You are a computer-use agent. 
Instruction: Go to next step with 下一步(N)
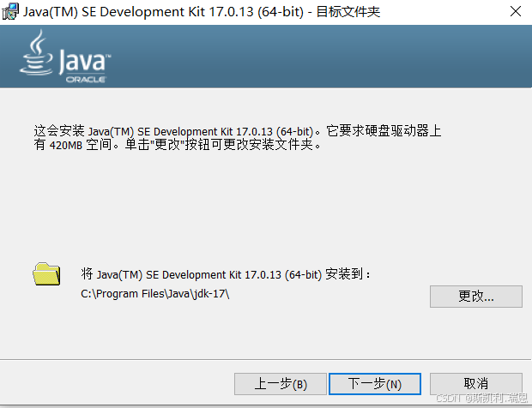coord(375,384)
